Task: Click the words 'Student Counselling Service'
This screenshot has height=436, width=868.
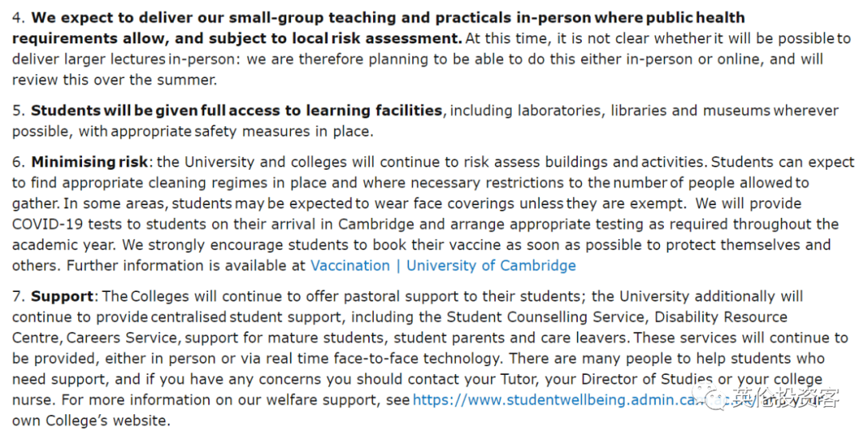Action: click(548, 318)
